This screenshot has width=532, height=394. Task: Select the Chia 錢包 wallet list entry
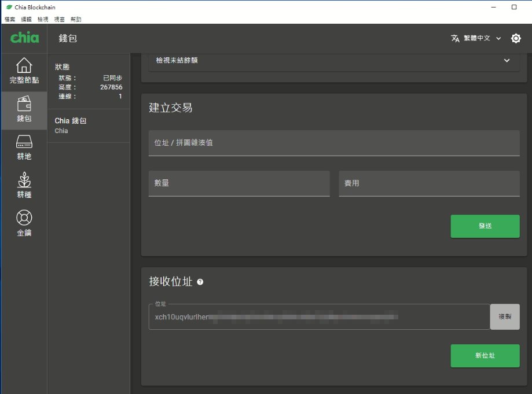(x=88, y=126)
